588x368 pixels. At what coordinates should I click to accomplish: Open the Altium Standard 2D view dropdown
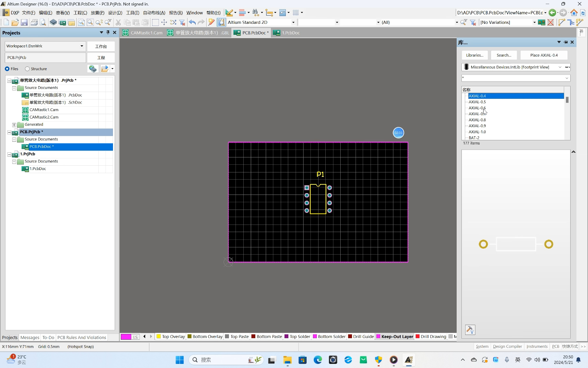click(293, 22)
